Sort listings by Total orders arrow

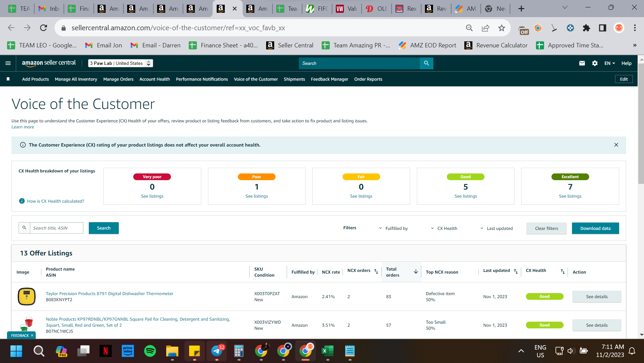[416, 272]
